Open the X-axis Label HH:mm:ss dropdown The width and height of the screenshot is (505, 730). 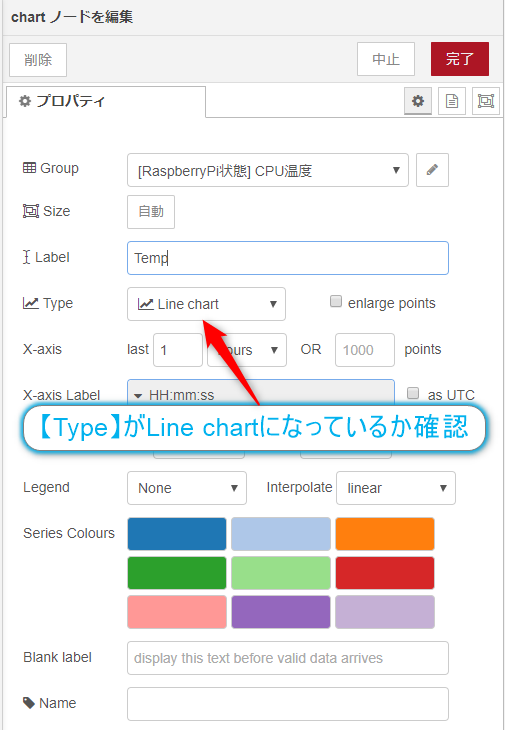pos(261,393)
